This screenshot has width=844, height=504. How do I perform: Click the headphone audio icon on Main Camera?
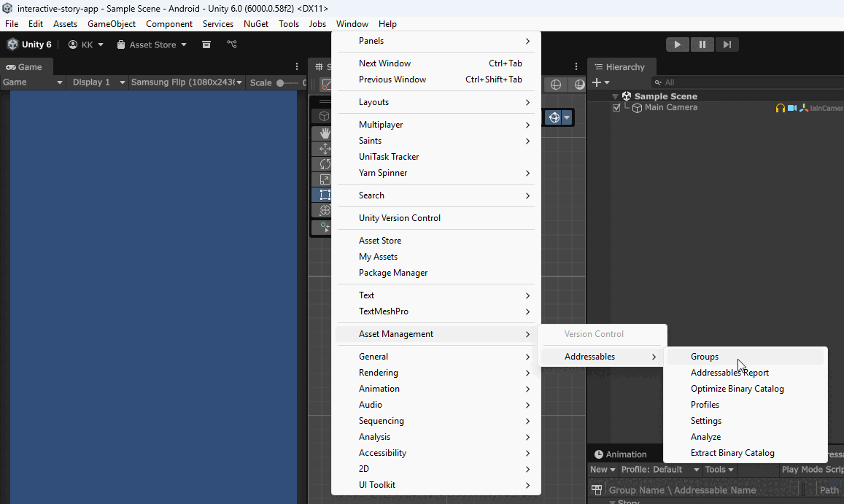click(780, 107)
